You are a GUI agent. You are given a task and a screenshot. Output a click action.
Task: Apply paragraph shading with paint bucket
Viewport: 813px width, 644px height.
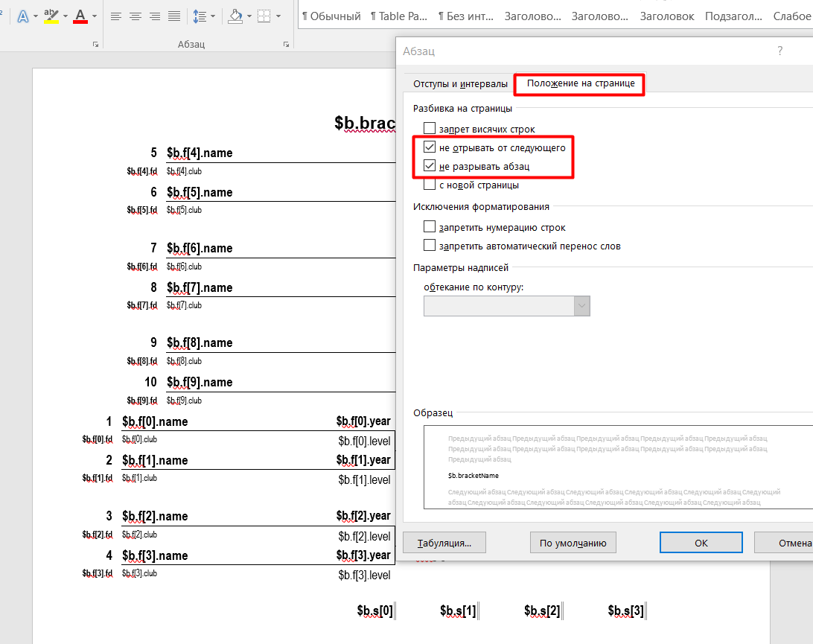(x=235, y=16)
